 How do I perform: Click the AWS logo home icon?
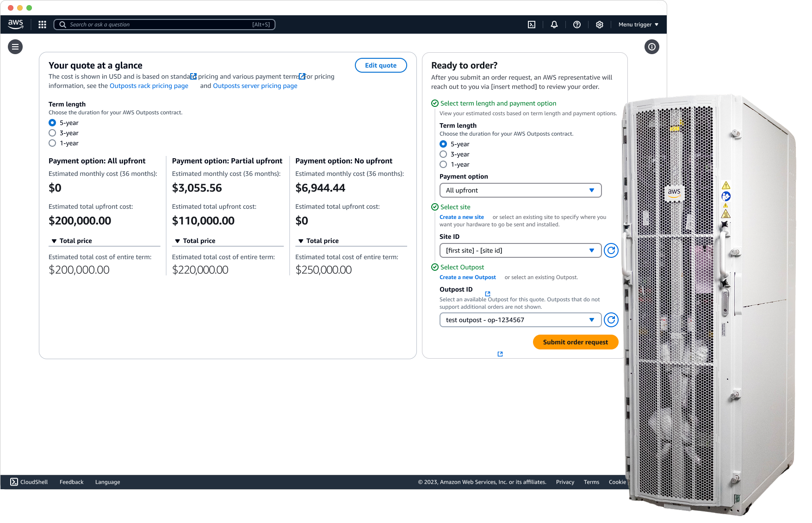coord(16,25)
